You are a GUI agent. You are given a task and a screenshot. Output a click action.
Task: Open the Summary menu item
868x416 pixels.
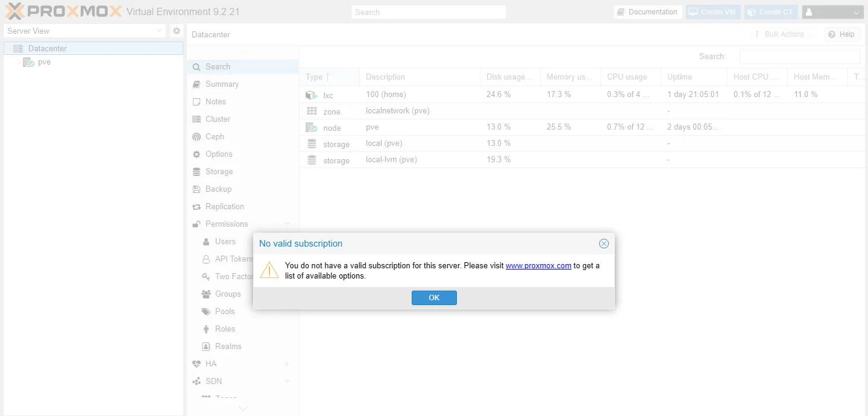pyautogui.click(x=242, y=84)
